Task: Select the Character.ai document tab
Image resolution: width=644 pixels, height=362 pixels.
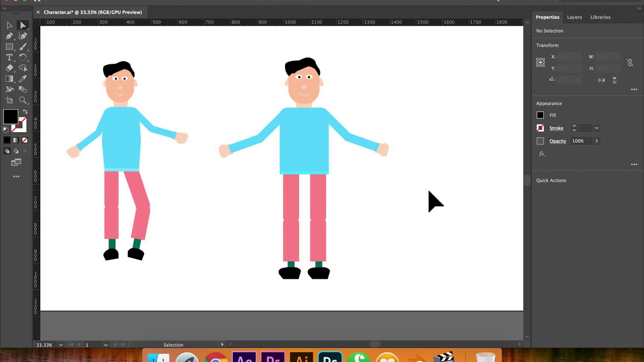Action: point(93,12)
